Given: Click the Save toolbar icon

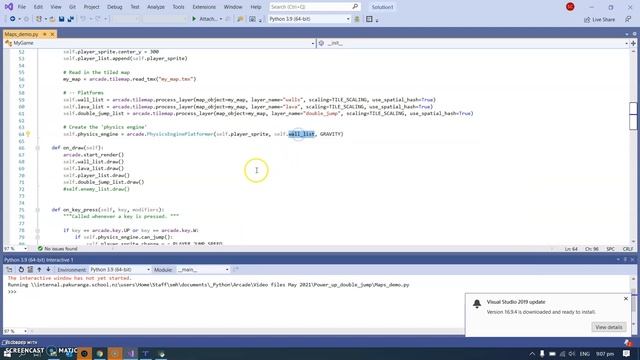Looking at the screenshot, I should (61, 19).
